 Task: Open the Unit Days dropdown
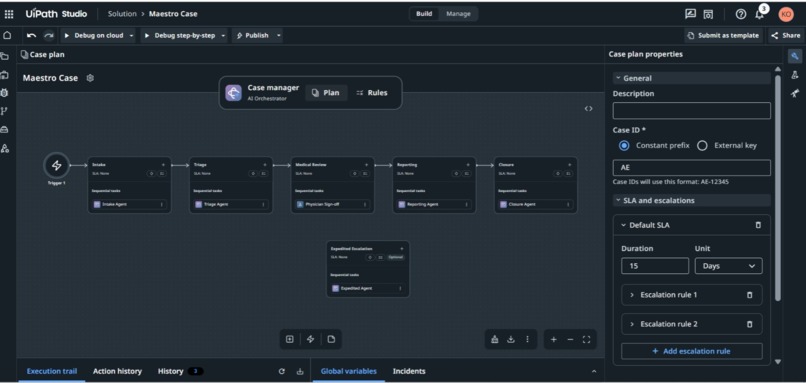728,266
